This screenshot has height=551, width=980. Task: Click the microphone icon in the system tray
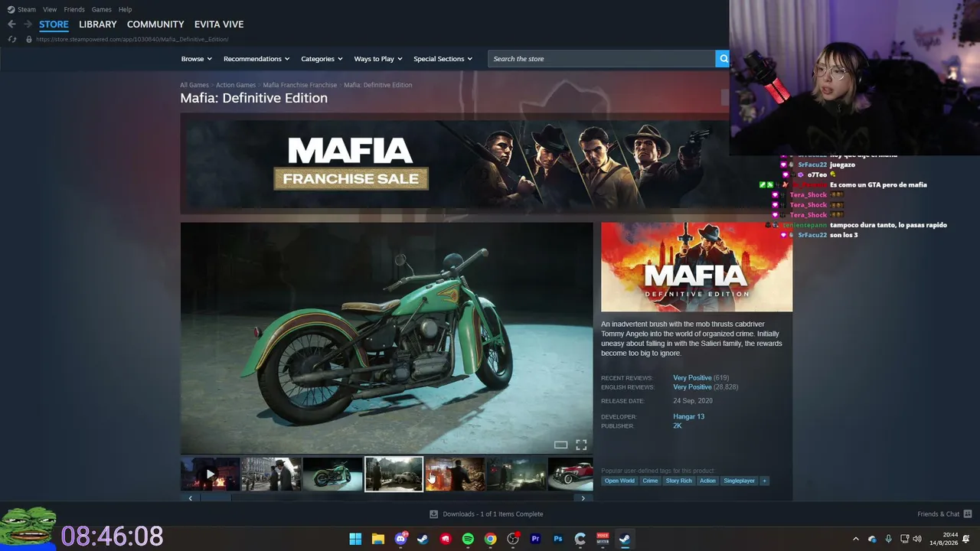coord(888,539)
